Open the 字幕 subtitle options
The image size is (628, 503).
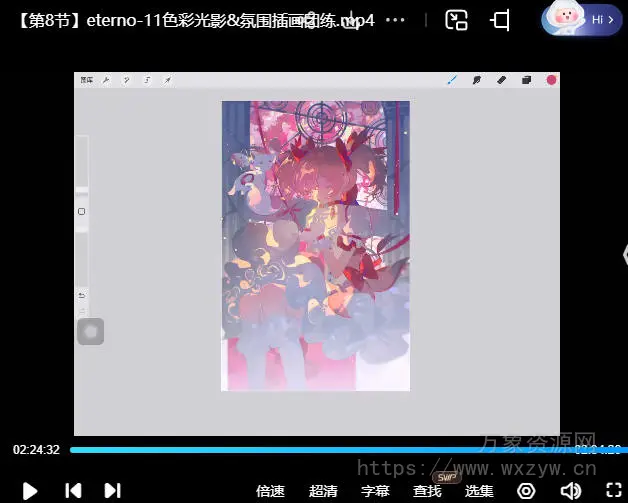pos(375,490)
